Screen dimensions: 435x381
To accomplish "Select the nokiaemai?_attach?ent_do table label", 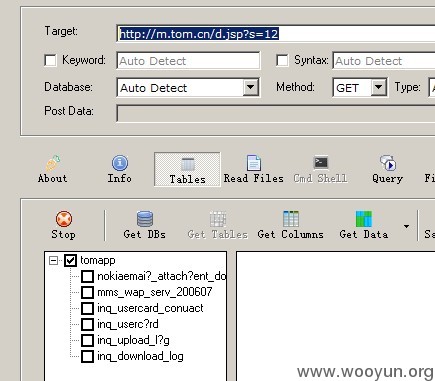I will (161, 276).
